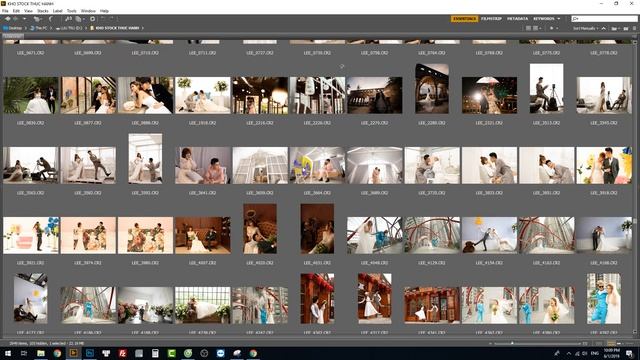Open the Sort Manually dropdown
Image resolution: width=640 pixels, height=360 pixels.
tap(585, 28)
